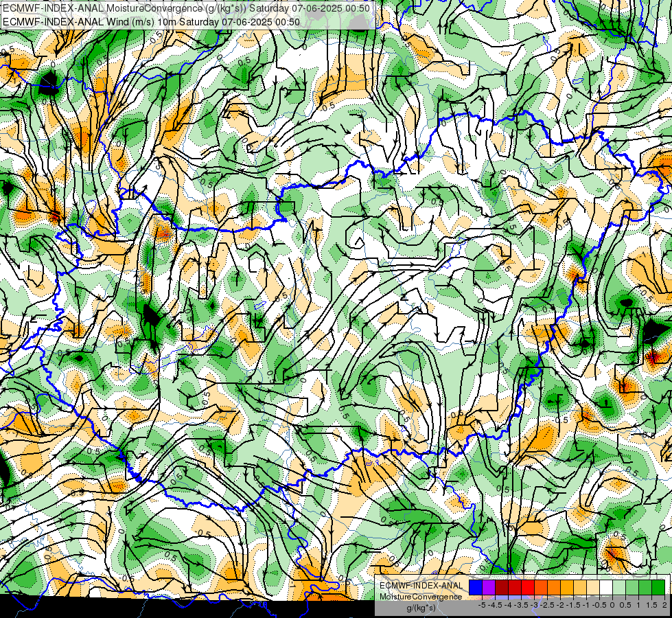Select the white legend swatch
This screenshot has height=618, width=672.
tap(606, 587)
